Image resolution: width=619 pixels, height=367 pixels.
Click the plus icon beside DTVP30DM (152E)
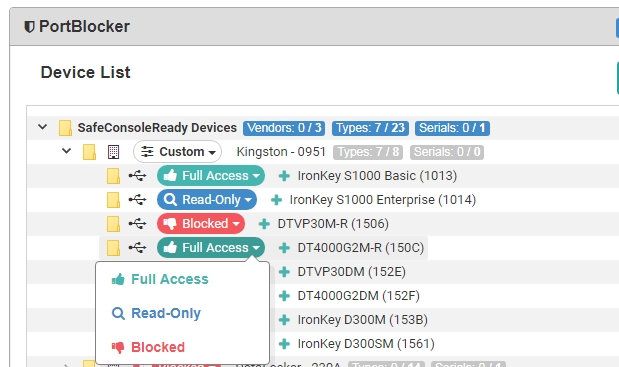tap(284, 272)
